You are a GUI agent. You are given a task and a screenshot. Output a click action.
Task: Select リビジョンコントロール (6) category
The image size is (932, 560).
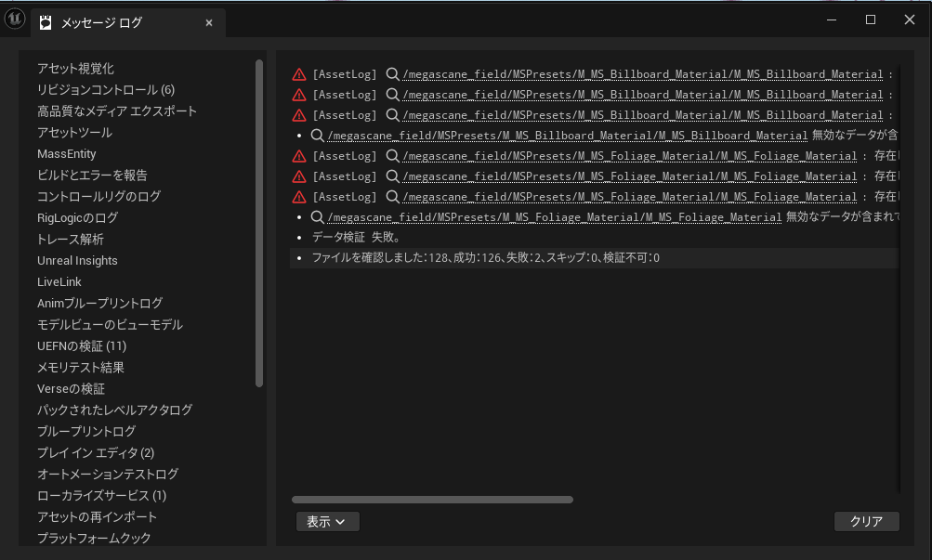106,90
